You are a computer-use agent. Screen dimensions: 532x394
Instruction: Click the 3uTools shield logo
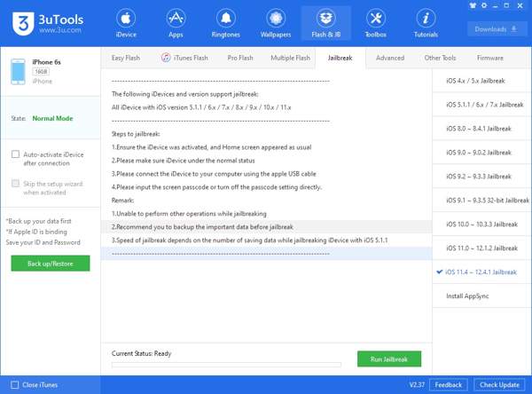[23, 24]
